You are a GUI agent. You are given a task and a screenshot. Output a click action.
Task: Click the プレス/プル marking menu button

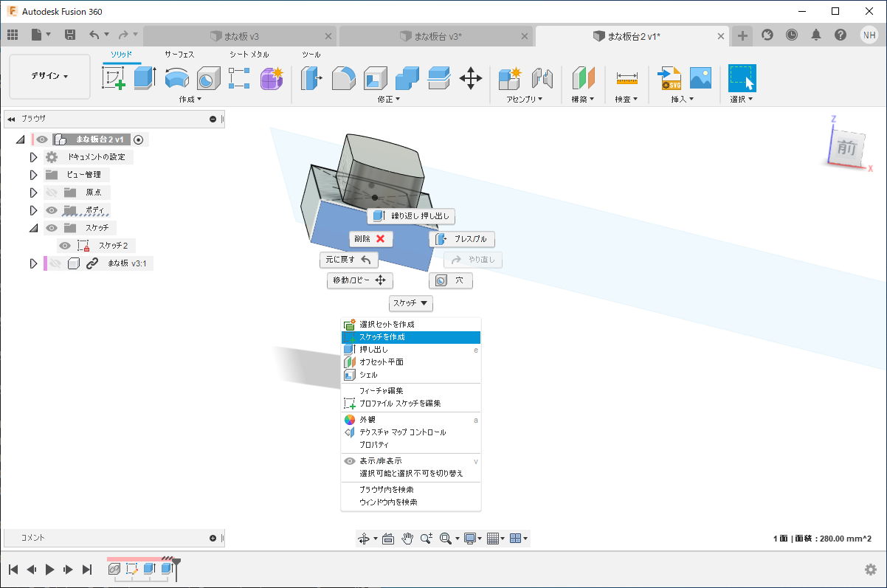click(x=462, y=239)
